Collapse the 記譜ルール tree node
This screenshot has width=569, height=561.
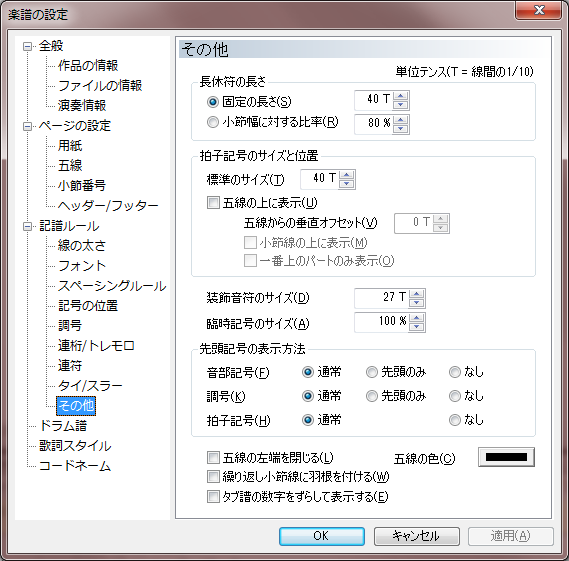27,226
